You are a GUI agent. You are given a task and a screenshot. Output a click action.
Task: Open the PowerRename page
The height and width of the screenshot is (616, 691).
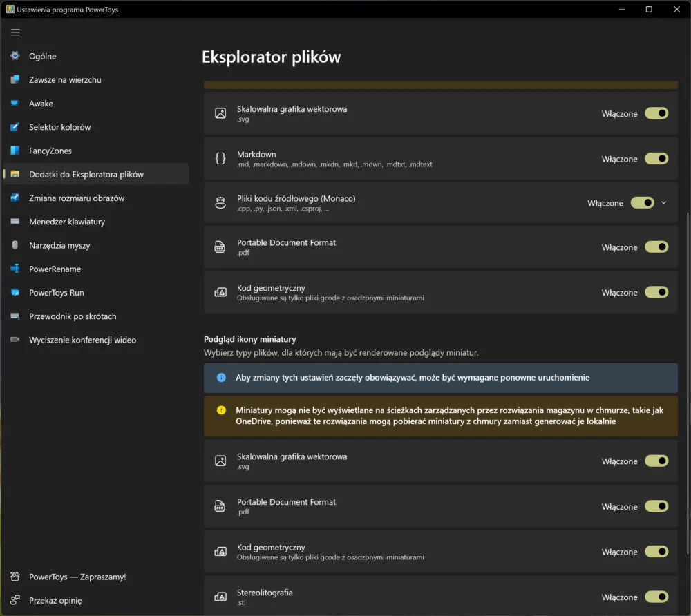(96, 269)
